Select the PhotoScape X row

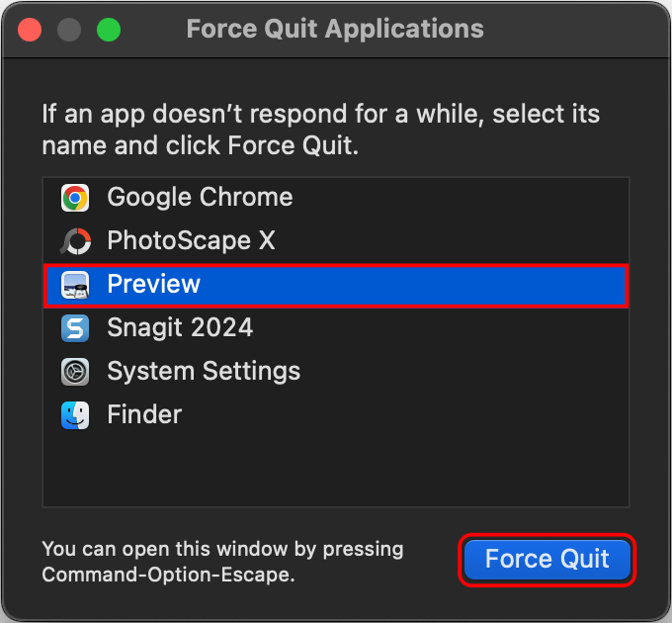tap(191, 241)
